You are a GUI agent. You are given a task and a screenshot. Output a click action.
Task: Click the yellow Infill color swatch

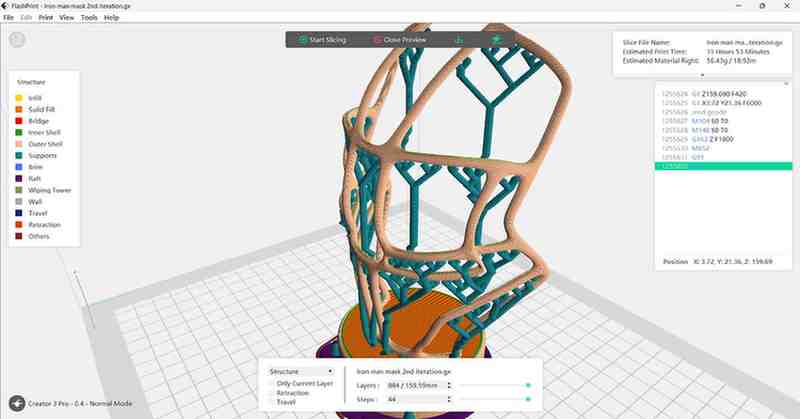point(19,97)
